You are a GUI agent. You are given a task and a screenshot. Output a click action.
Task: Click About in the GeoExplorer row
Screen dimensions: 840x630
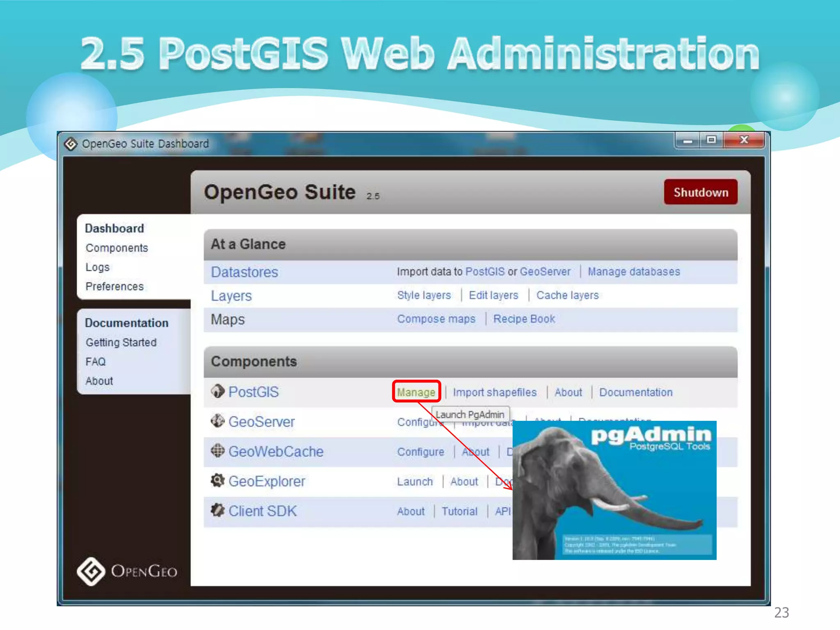point(464,482)
